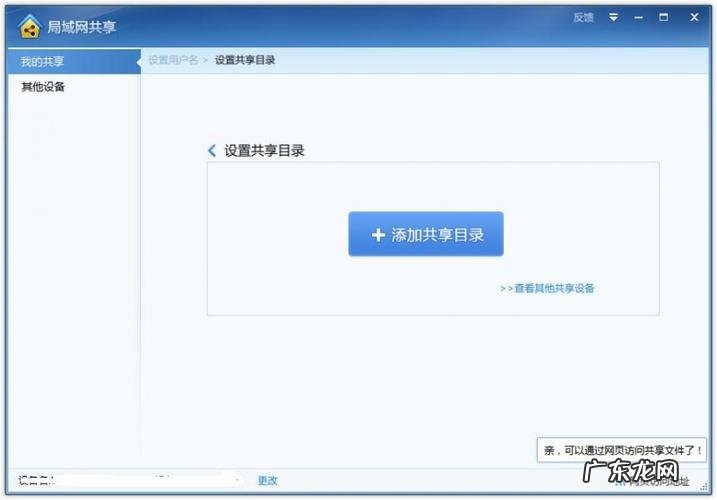The height and width of the screenshot is (500, 717).
Task: Open the 查看其他共享设备 link
Action: 547,288
